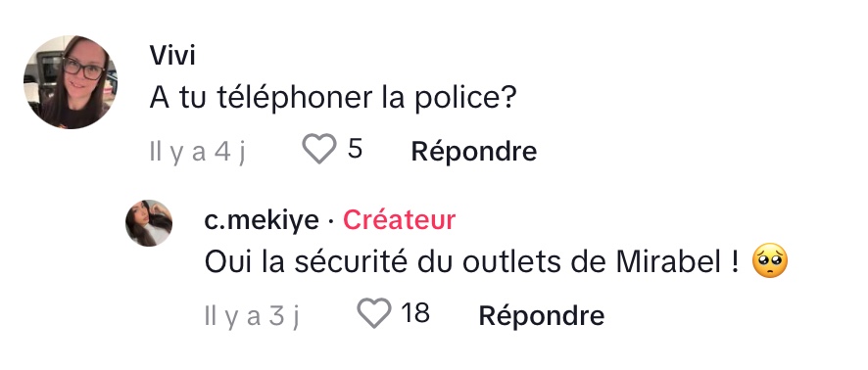This screenshot has height=370, width=868.
Task: Click the pink Créateur badge
Action: (399, 219)
